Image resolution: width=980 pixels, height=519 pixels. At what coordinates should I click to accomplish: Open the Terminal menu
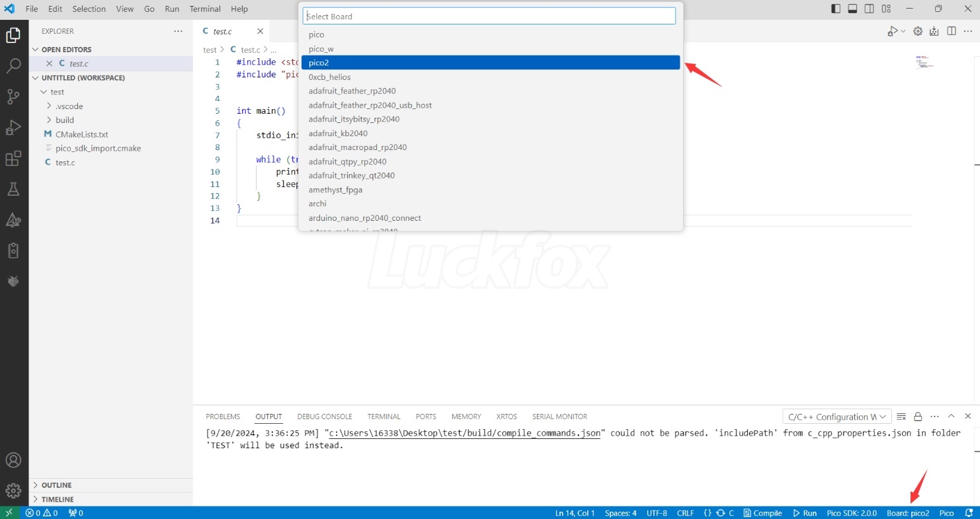coord(205,9)
